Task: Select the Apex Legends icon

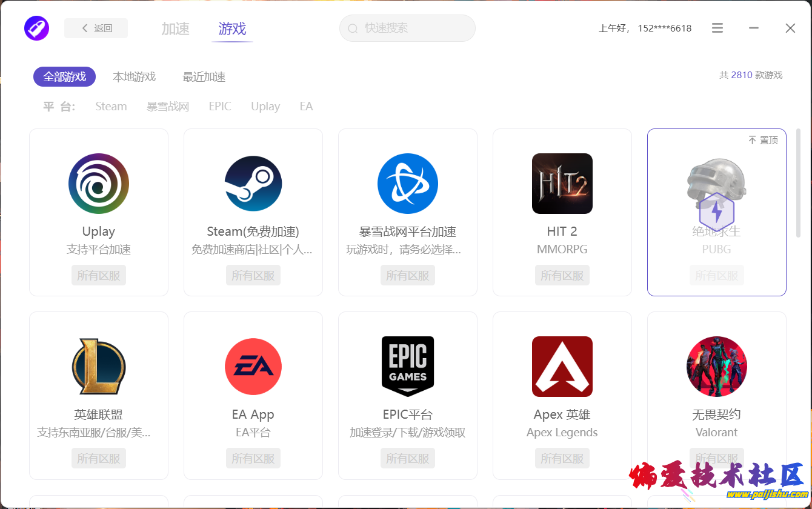Action: (562, 367)
